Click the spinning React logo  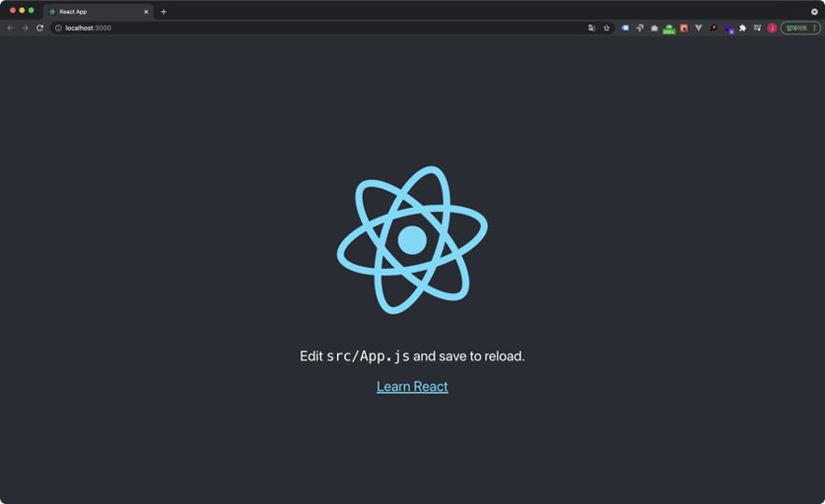(x=412, y=240)
